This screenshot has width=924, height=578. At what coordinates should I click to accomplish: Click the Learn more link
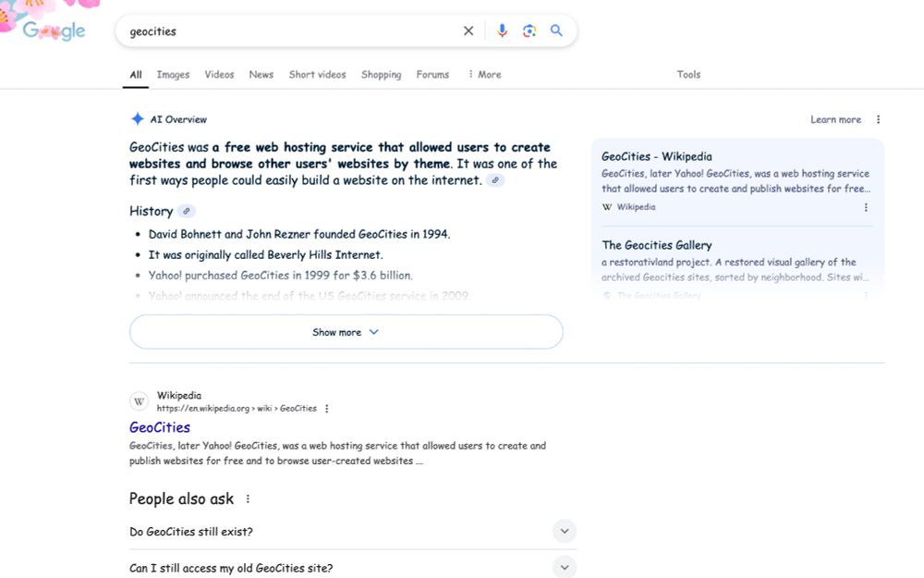tap(835, 119)
